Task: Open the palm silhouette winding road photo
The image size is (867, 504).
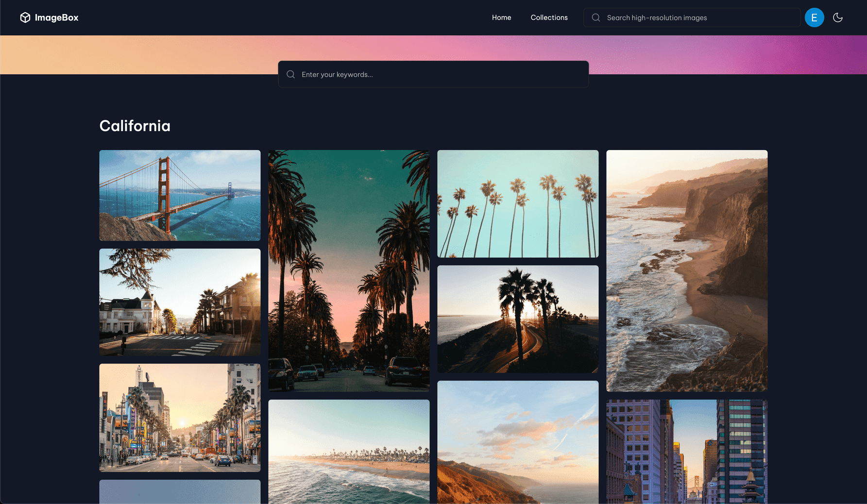Action: pos(518,319)
